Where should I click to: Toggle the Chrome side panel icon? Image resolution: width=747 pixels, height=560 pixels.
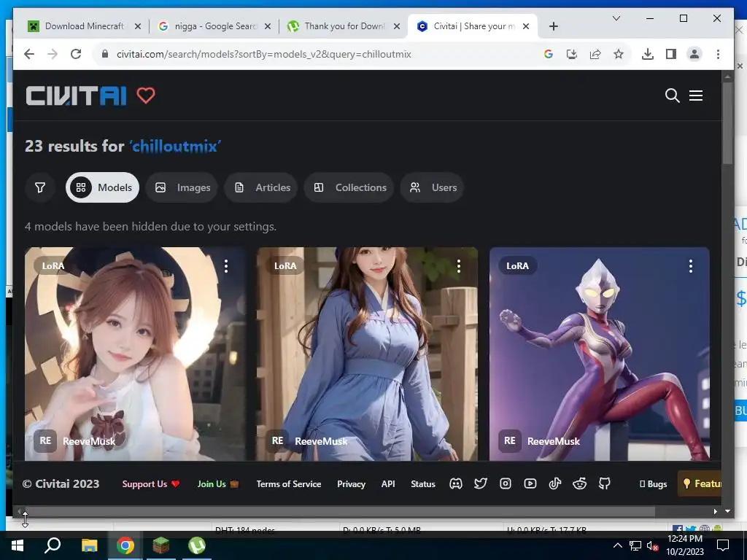(x=671, y=54)
